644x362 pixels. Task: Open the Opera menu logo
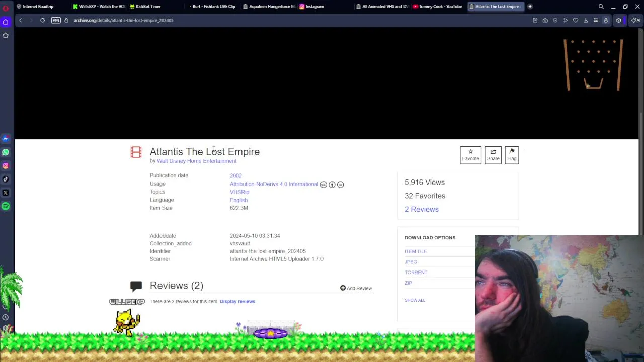pyautogui.click(x=6, y=7)
